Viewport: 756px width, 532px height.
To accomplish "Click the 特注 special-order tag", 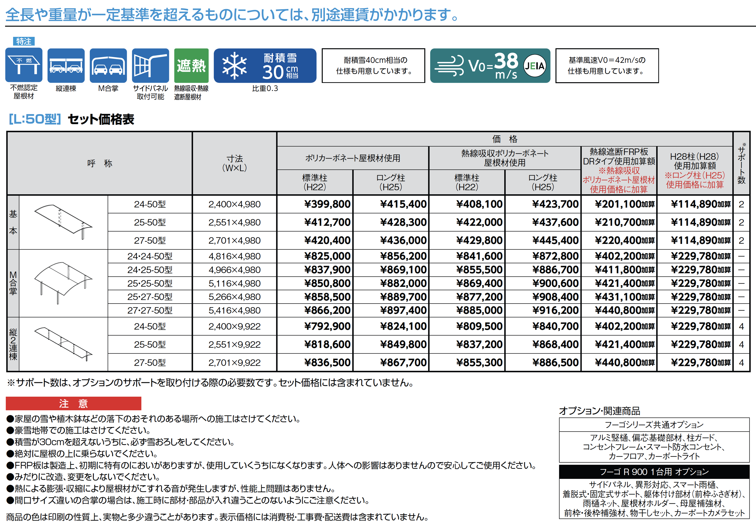I will point(24,41).
